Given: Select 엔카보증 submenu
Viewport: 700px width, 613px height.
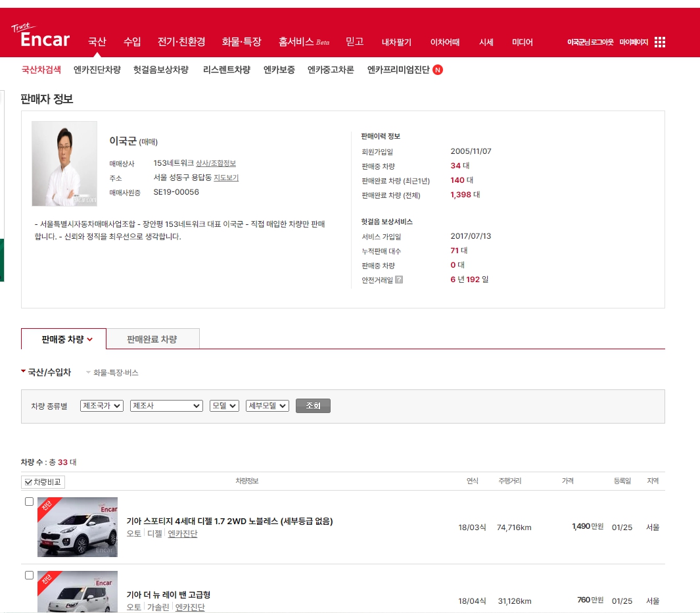Looking at the screenshot, I should [279, 70].
